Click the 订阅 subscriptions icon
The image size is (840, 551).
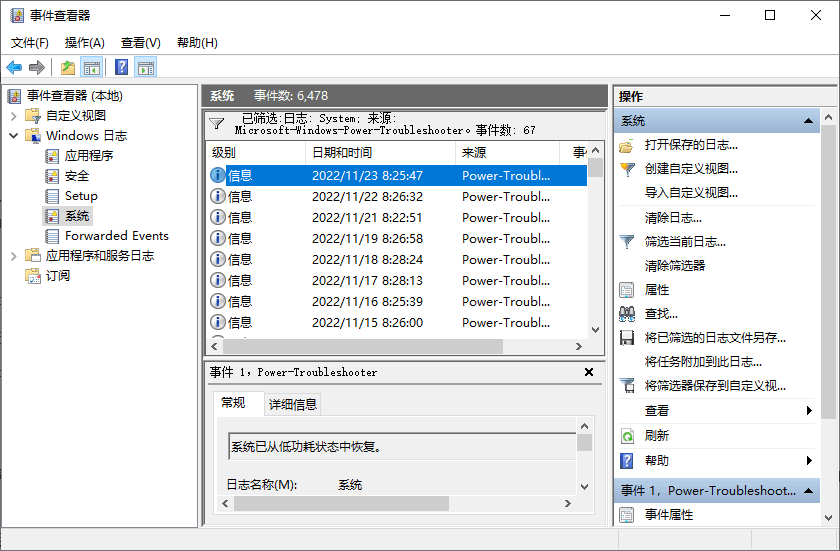pos(33,276)
